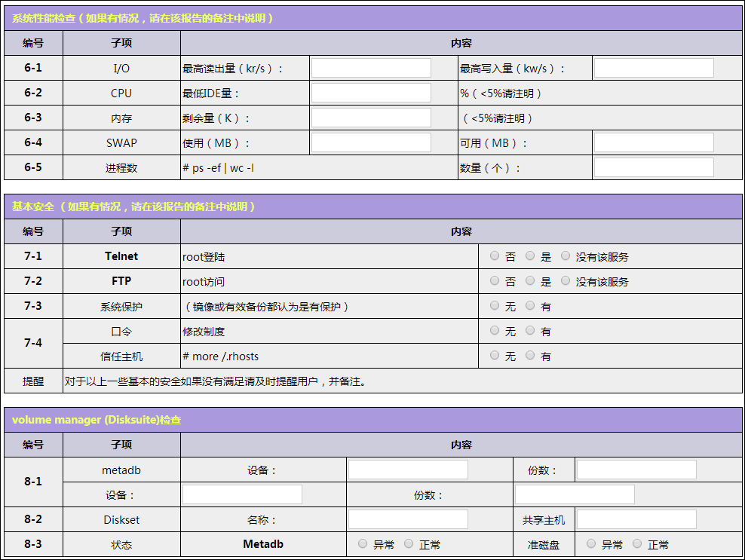745x560 pixels.
Task: Click the 最高写入量 (kw/s) input field
Action: tap(654, 68)
